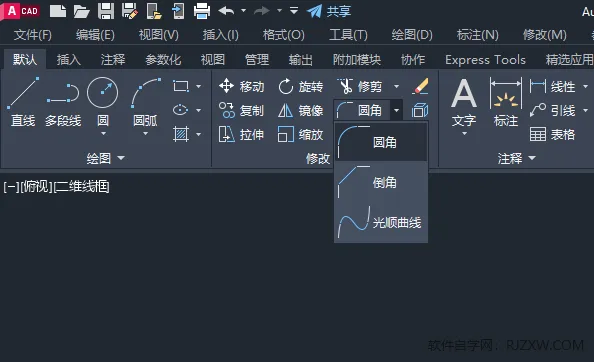The height and width of the screenshot is (362, 594).
Task: Expand the 圆 circle options arrow
Action: (x=103, y=133)
